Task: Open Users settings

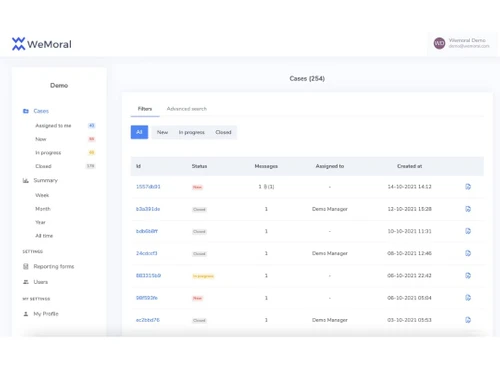Action: [41, 282]
